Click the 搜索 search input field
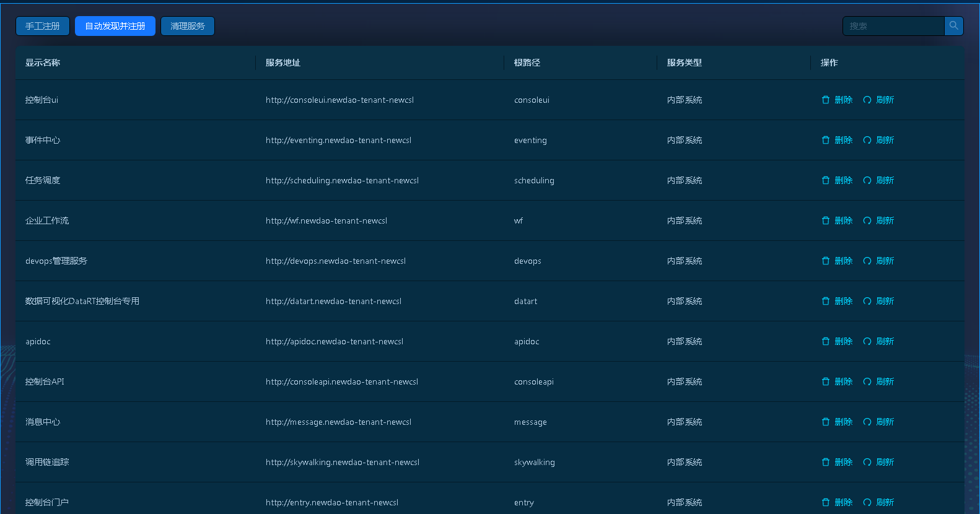This screenshot has width=980, height=514. [x=893, y=26]
